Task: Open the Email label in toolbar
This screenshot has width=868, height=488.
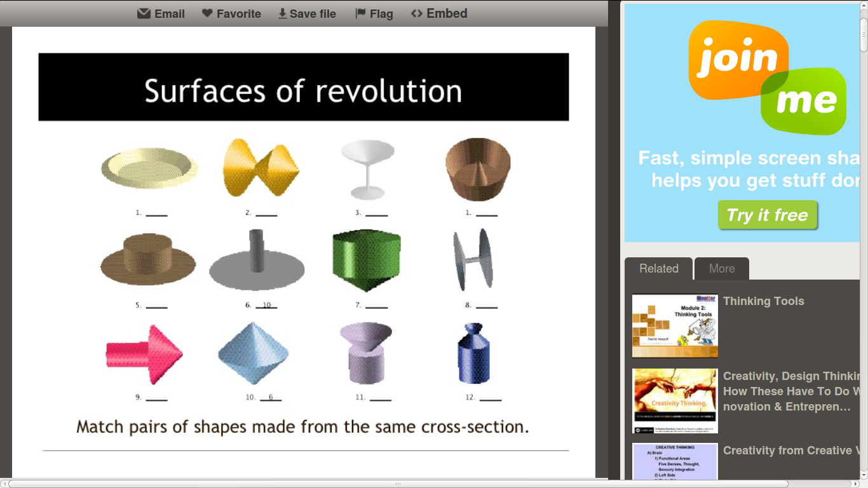Action: tap(170, 14)
